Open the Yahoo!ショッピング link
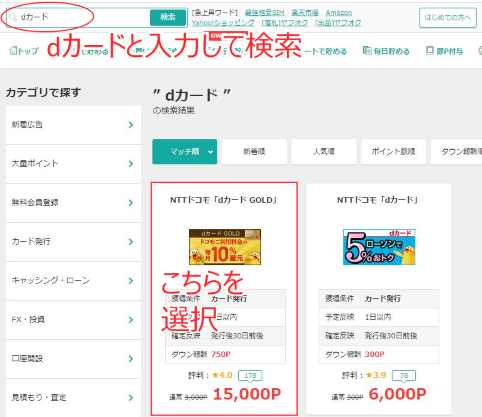The image size is (482, 417). pyautogui.click(x=223, y=23)
